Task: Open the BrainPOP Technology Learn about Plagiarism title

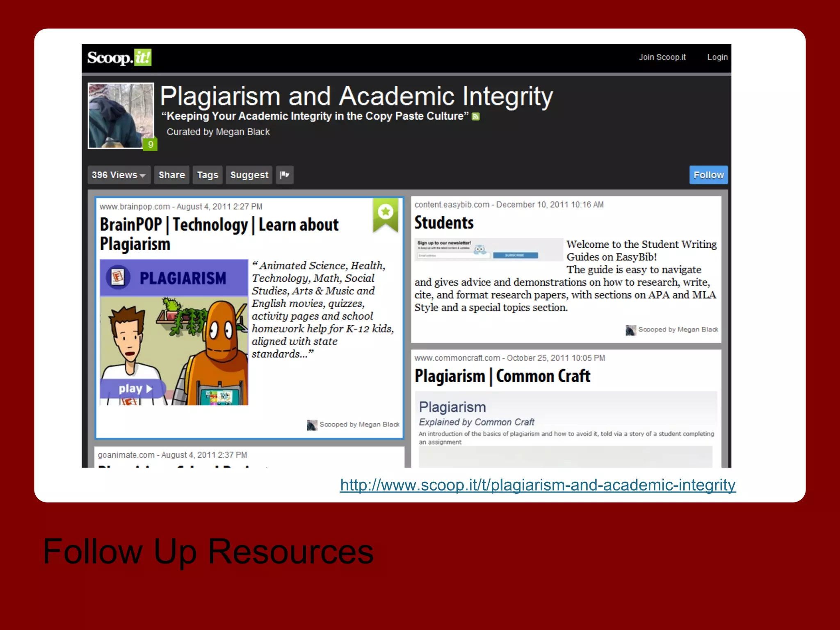Action: 219,234
